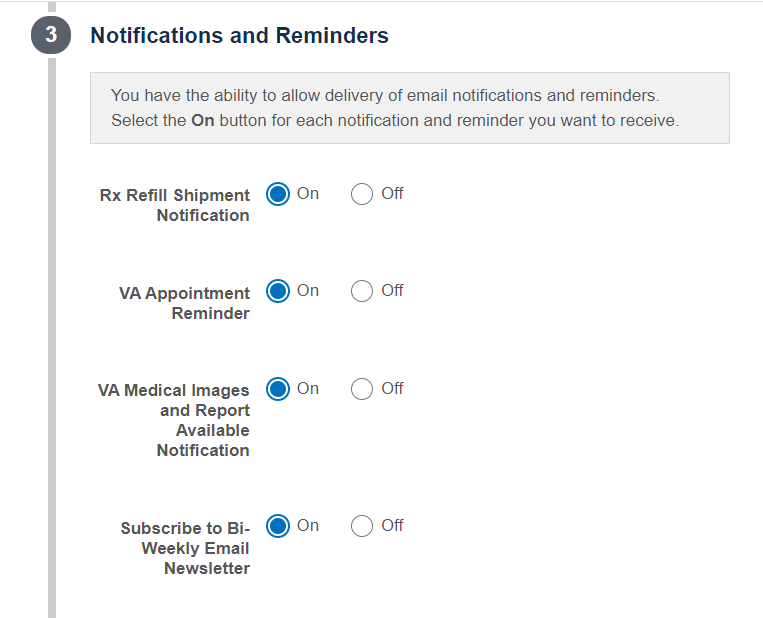
Task: Click the VA Medical Images and Report label
Action: [x=174, y=420]
